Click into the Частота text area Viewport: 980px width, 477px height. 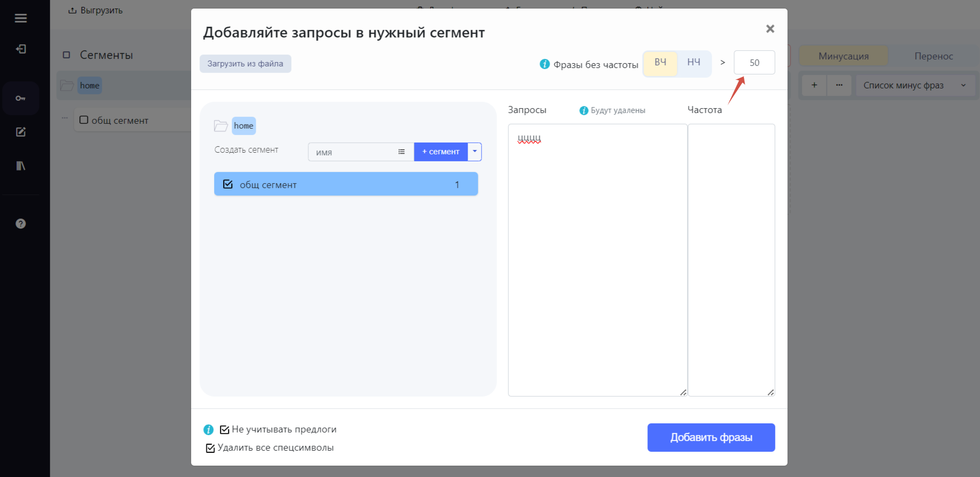point(732,260)
